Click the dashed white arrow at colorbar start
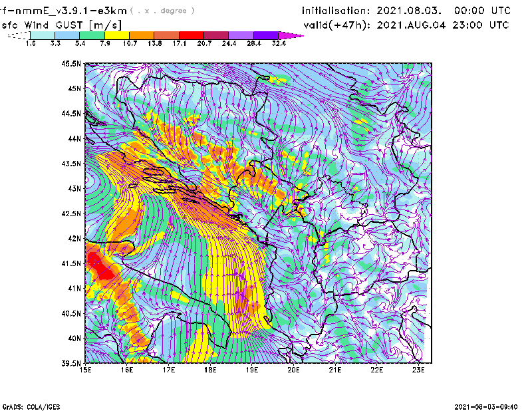 click(x=19, y=35)
